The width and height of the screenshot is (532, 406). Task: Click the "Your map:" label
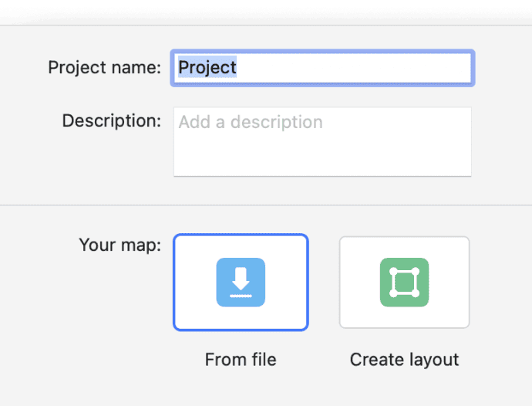(x=120, y=245)
